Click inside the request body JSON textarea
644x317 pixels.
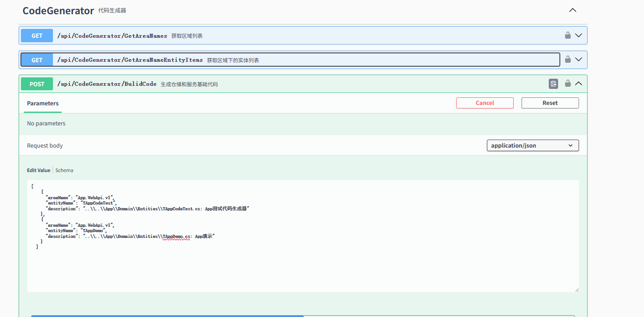click(x=303, y=236)
